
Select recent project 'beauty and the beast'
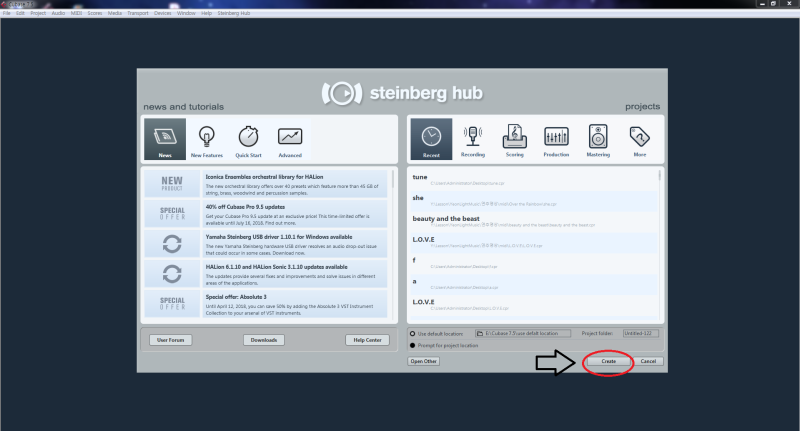click(534, 221)
